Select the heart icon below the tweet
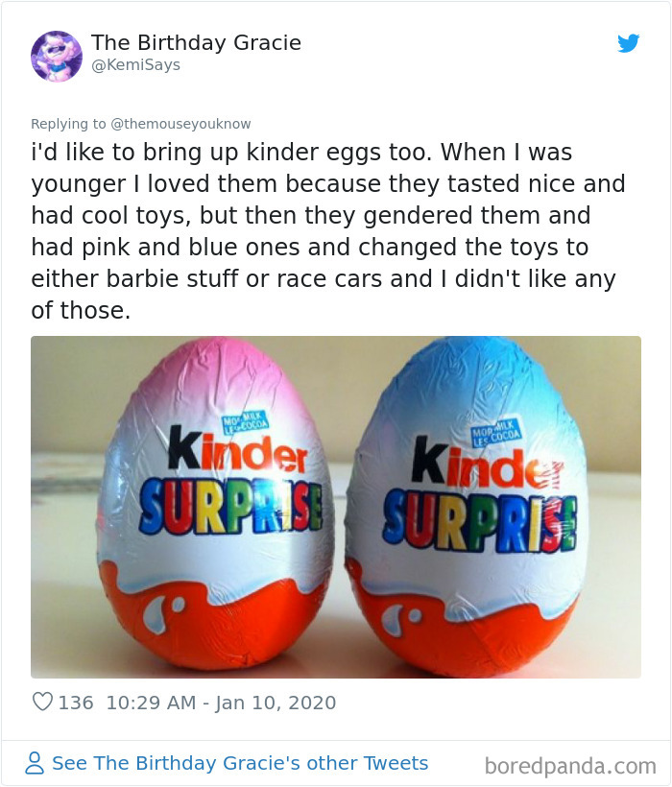 tap(43, 703)
